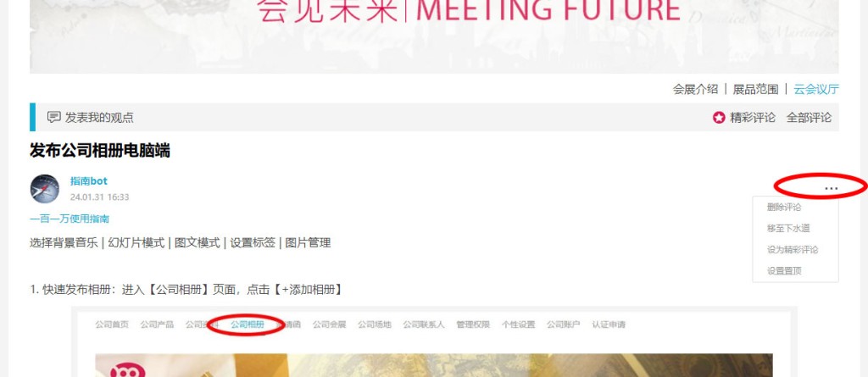Image resolution: width=868 pixels, height=377 pixels.
Task: Choose 移至下水道 in the comment menu
Action: [788, 228]
